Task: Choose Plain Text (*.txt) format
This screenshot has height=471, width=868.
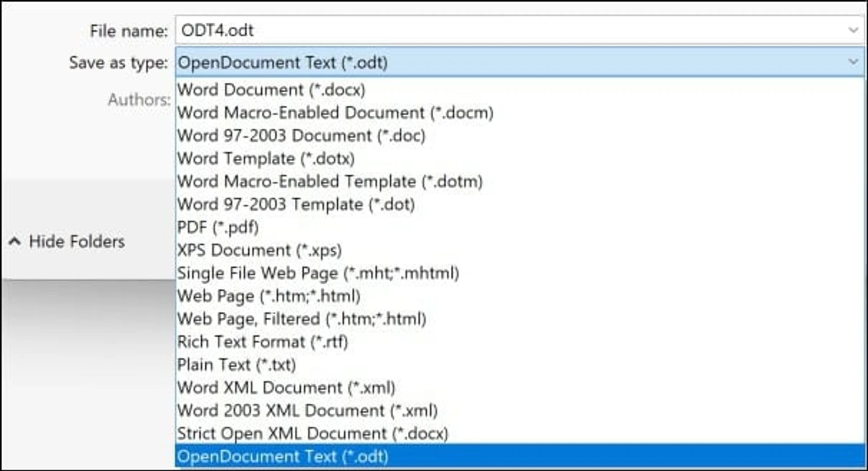Action: (520, 365)
